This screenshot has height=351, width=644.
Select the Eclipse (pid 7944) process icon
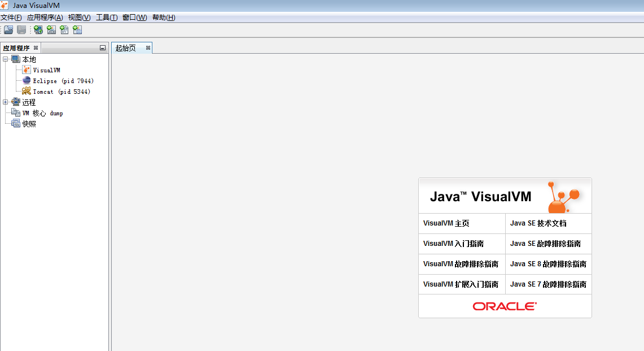tap(27, 81)
